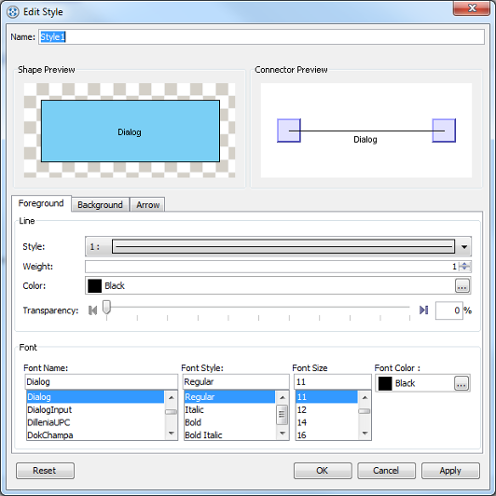Click the Font Size list scroll-down arrow
The width and height of the screenshot is (496, 496).
(365, 433)
